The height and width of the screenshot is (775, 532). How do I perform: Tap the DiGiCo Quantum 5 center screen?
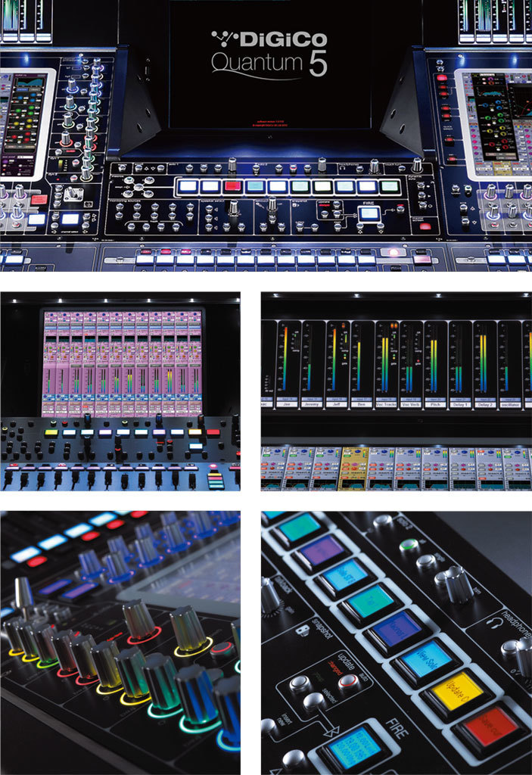(x=269, y=64)
